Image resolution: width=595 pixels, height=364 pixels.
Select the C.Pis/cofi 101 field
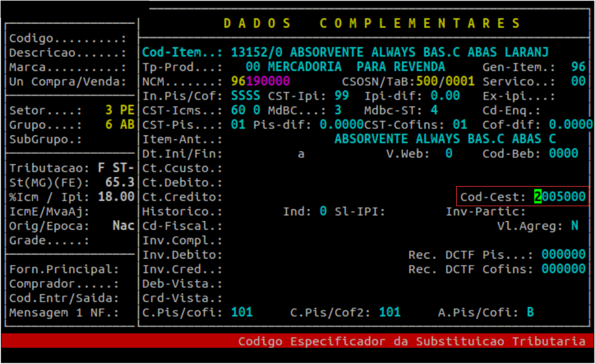tap(242, 312)
